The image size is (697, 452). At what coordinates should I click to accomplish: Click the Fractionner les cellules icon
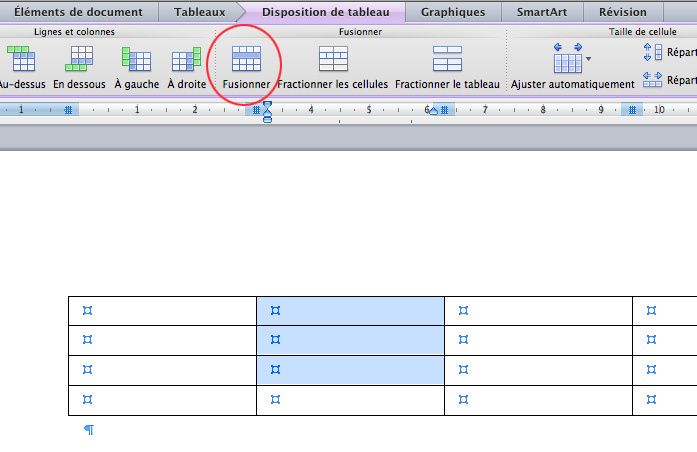click(x=333, y=59)
